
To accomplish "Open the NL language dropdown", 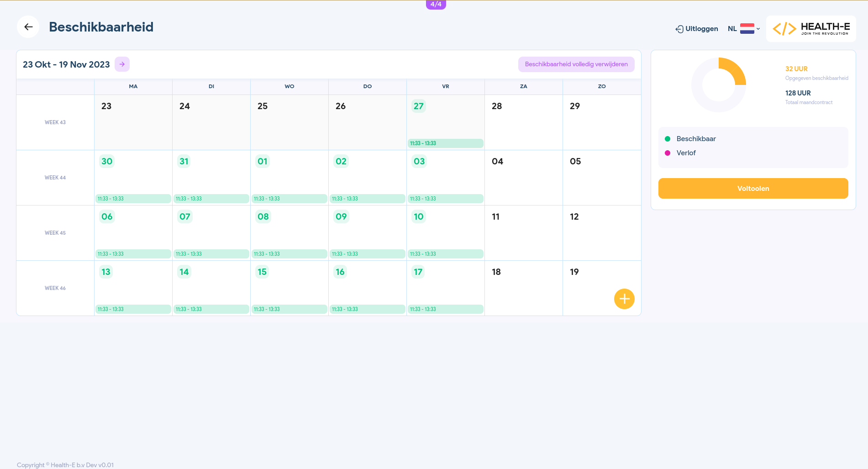I will [744, 29].
